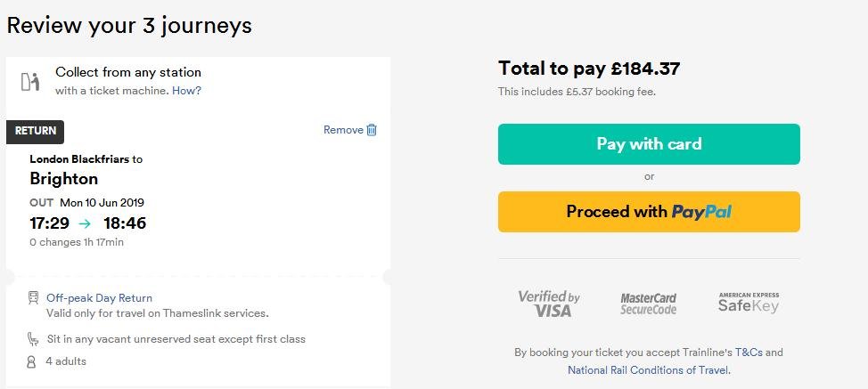
Task: Click the seat icon for unreserved seating
Action: [33, 339]
